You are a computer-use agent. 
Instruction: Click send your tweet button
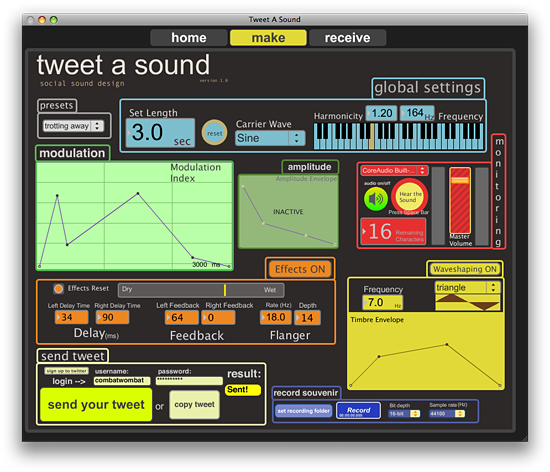(x=96, y=405)
